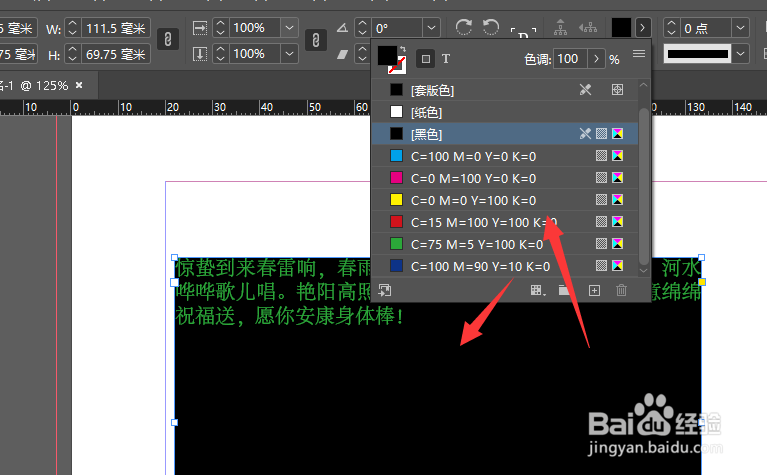Select the [套版色] registration swatch
This screenshot has height=475, width=767.
(x=505, y=90)
